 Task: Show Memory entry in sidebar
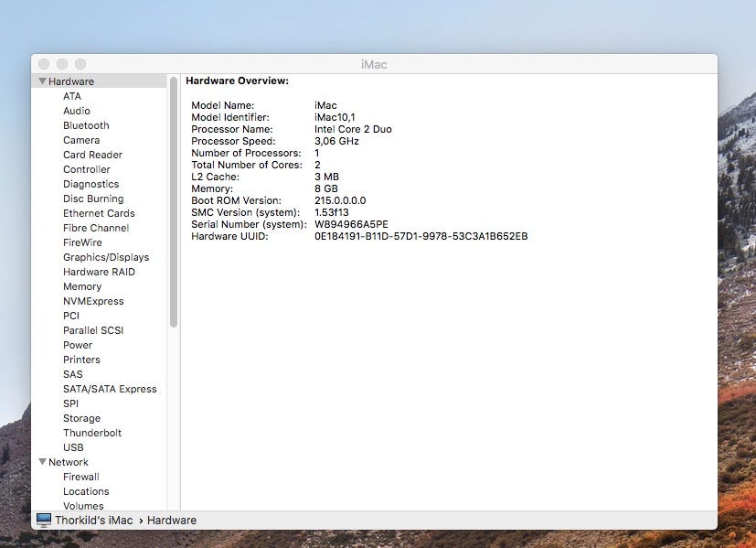tap(82, 286)
